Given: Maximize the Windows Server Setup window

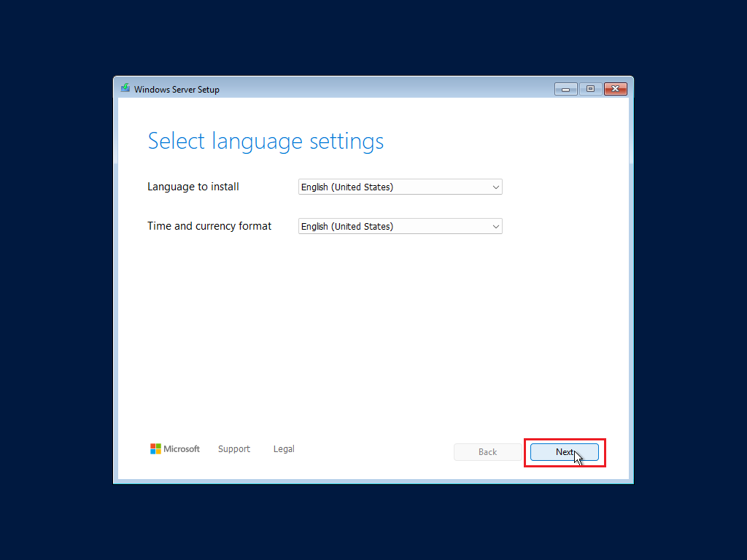Looking at the screenshot, I should (590, 89).
